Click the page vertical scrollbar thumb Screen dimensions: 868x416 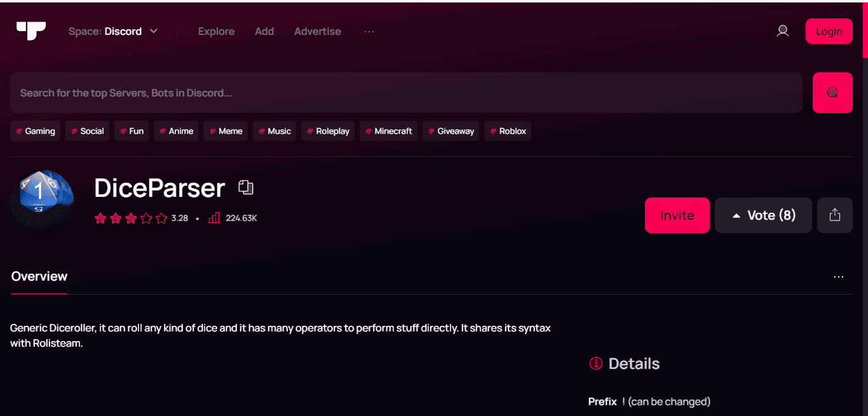pyautogui.click(x=865, y=32)
